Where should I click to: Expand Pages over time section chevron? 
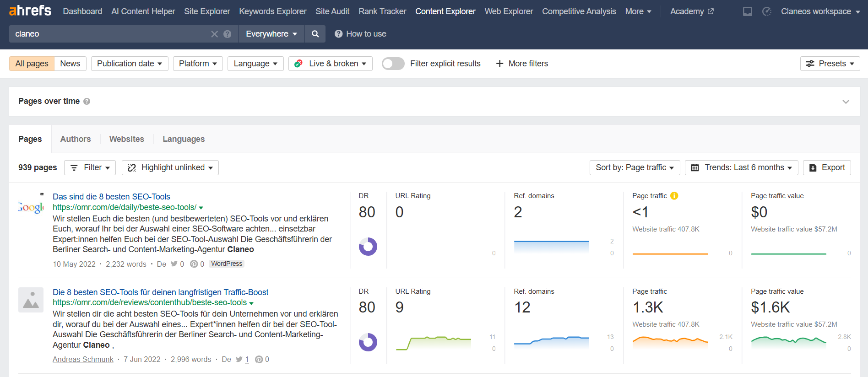pos(846,102)
